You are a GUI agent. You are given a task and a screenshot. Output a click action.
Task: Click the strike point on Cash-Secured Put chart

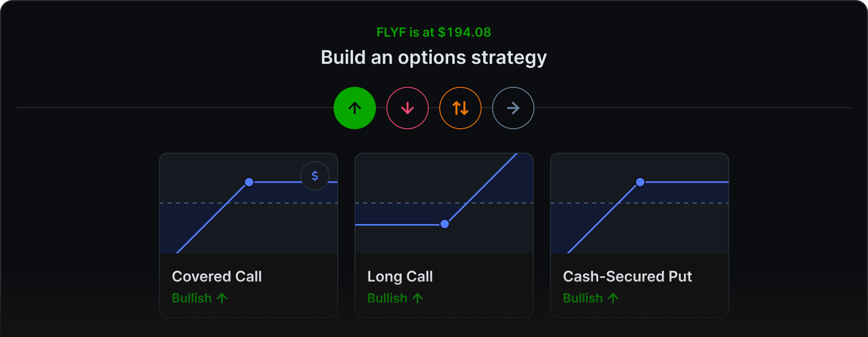point(640,182)
